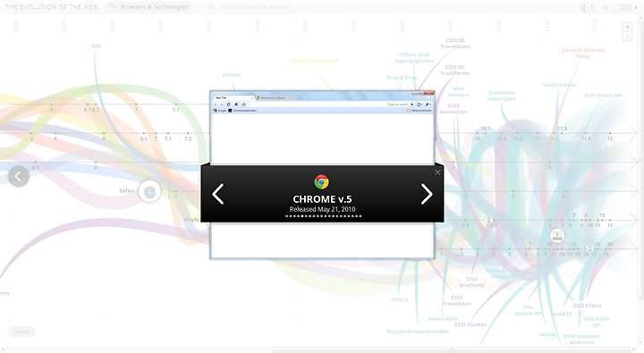This screenshot has width=644, height=353.
Task: Click the CSS3 Gradients label
Action: click(x=472, y=282)
